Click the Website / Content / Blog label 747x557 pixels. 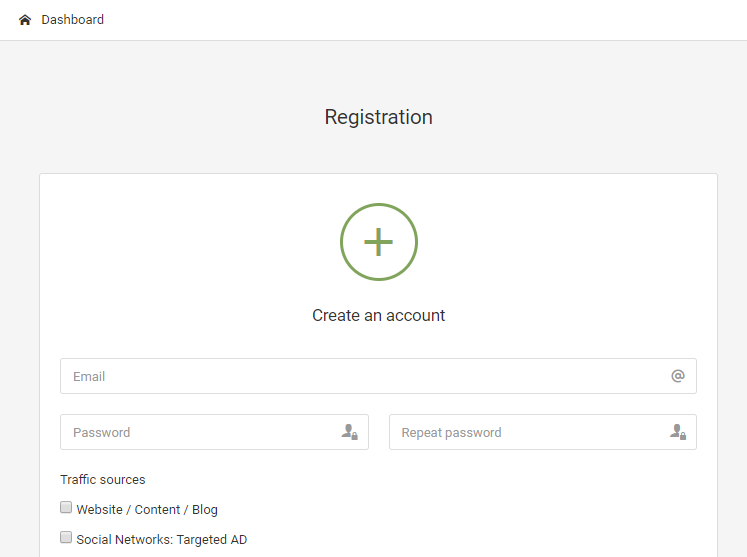pyautogui.click(x=147, y=509)
